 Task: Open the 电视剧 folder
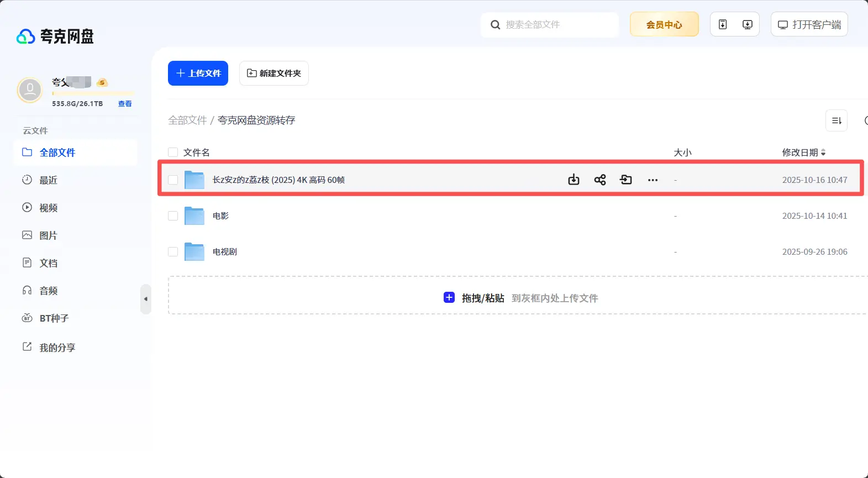tap(224, 252)
